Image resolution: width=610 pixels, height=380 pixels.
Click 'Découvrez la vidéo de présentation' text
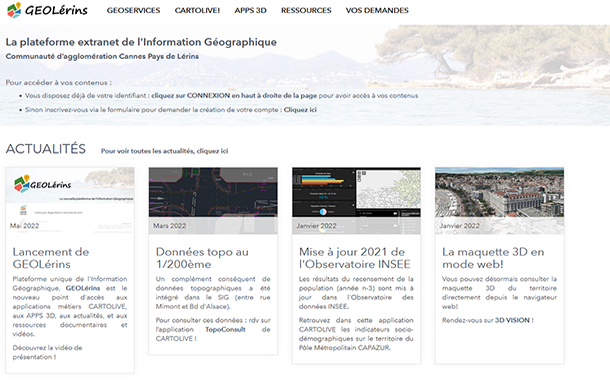47,352
